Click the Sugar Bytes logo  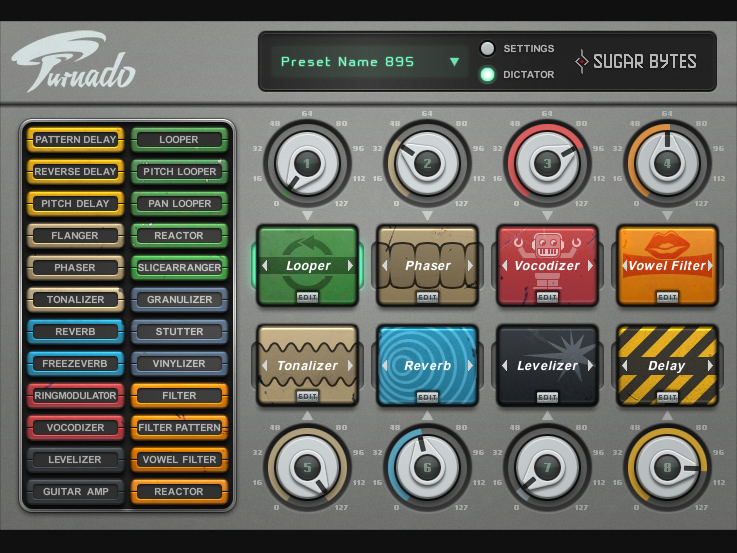636,61
